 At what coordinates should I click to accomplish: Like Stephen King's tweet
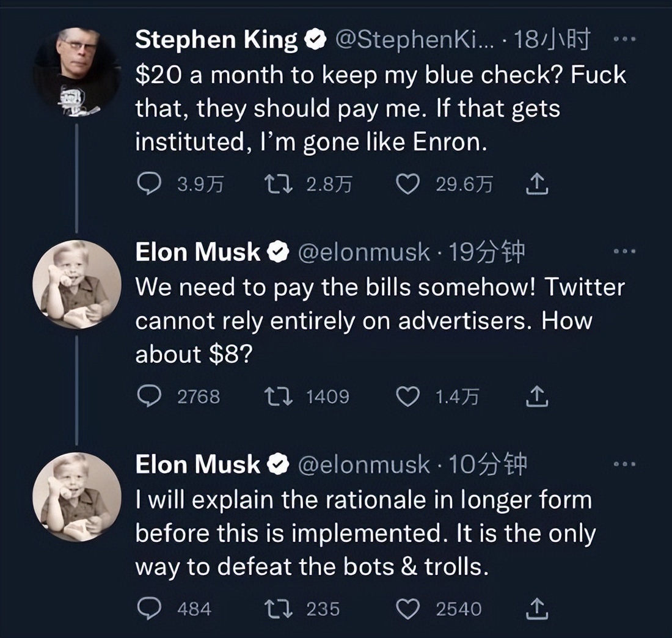pos(408,185)
